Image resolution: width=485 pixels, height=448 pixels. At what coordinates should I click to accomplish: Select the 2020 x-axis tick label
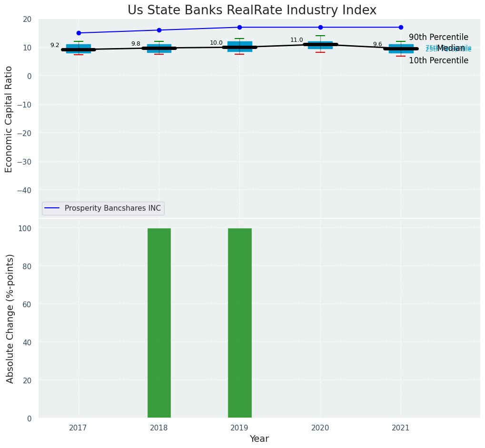pos(320,428)
